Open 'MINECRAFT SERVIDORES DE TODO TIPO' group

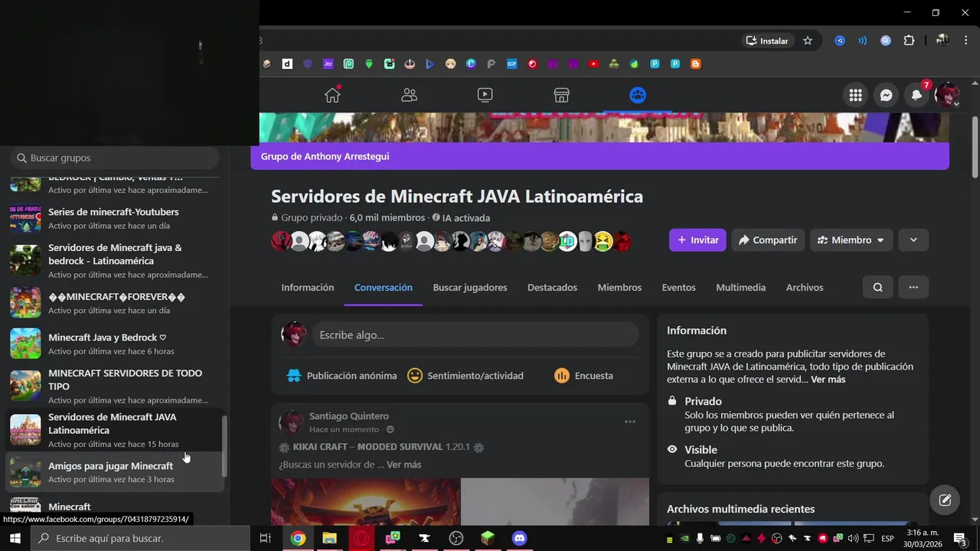coord(115,386)
